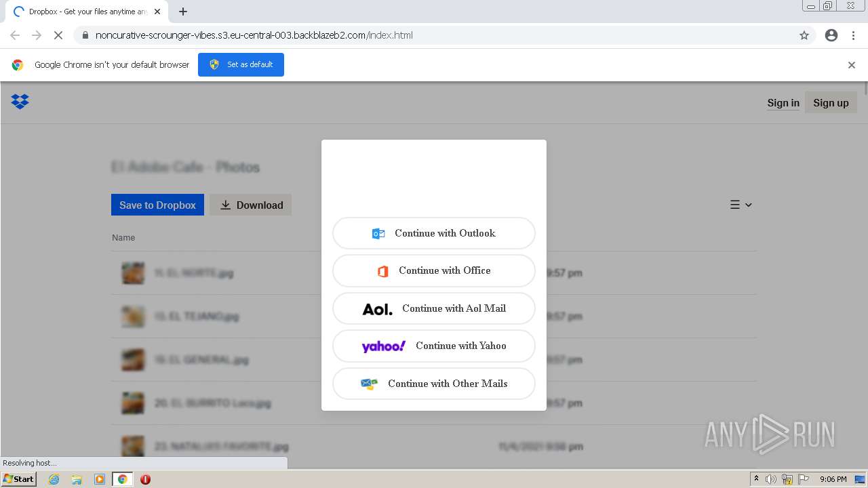Click Save to Dropbox button
Screen dimensions: 868x488
pos(157,205)
